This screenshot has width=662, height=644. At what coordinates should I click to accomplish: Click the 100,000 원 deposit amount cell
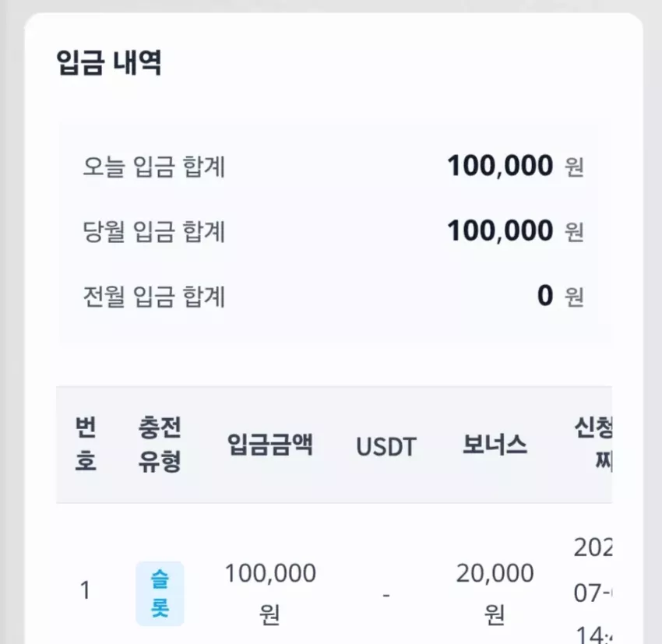pyautogui.click(x=270, y=593)
